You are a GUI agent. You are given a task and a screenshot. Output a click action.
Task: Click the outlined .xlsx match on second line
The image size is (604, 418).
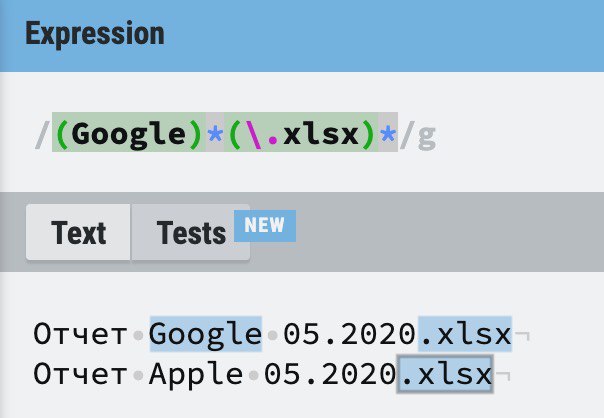445,374
